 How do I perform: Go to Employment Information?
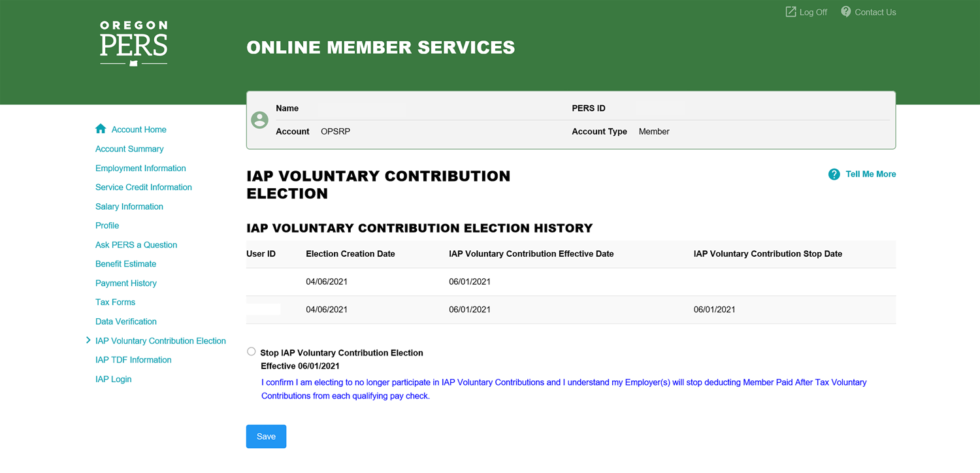(140, 168)
